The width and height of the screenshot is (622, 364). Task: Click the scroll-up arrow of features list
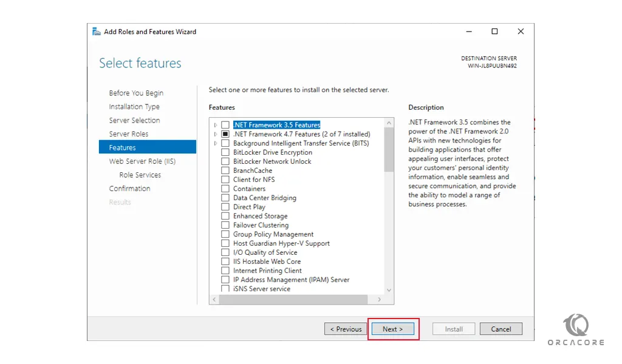tap(389, 123)
